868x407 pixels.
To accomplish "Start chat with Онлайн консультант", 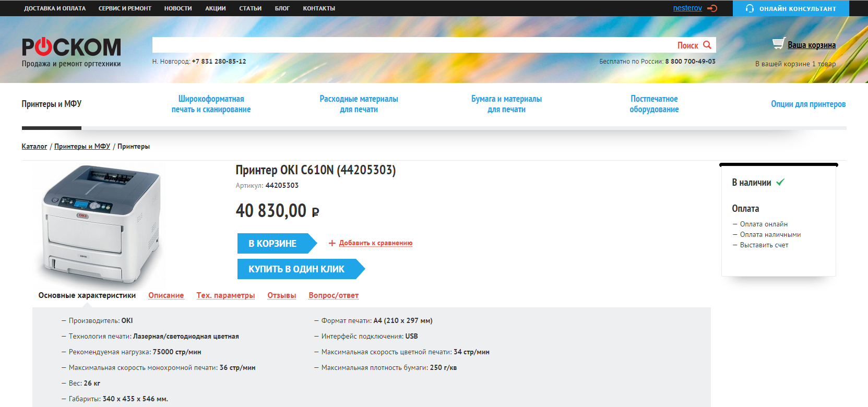I will pyautogui.click(x=791, y=8).
